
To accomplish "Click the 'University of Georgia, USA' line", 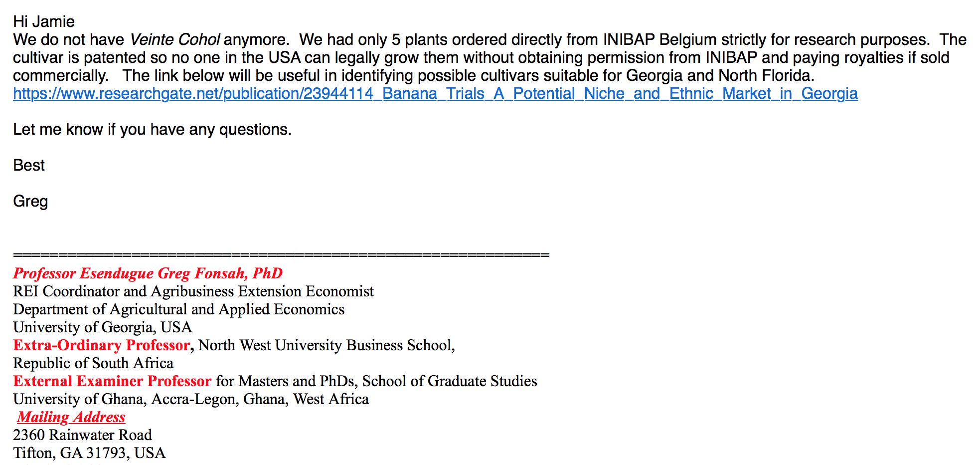I will [102, 327].
